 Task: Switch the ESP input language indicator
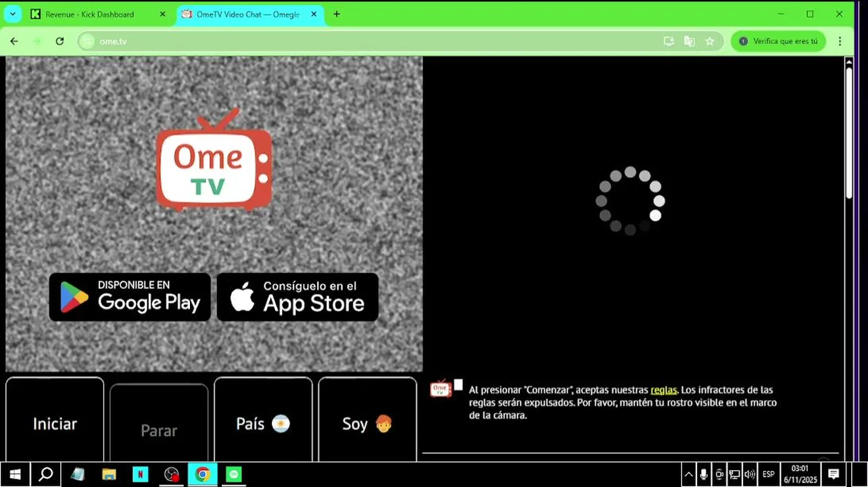tap(769, 474)
